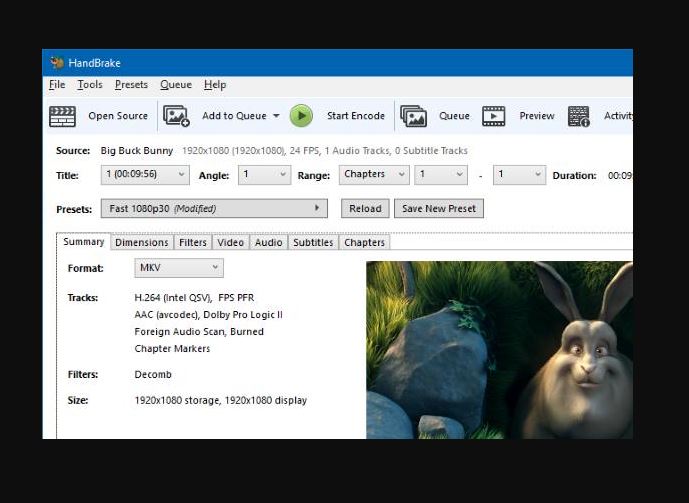This screenshot has width=689, height=503.
Task: Click the Start Encode label
Action: point(355,116)
